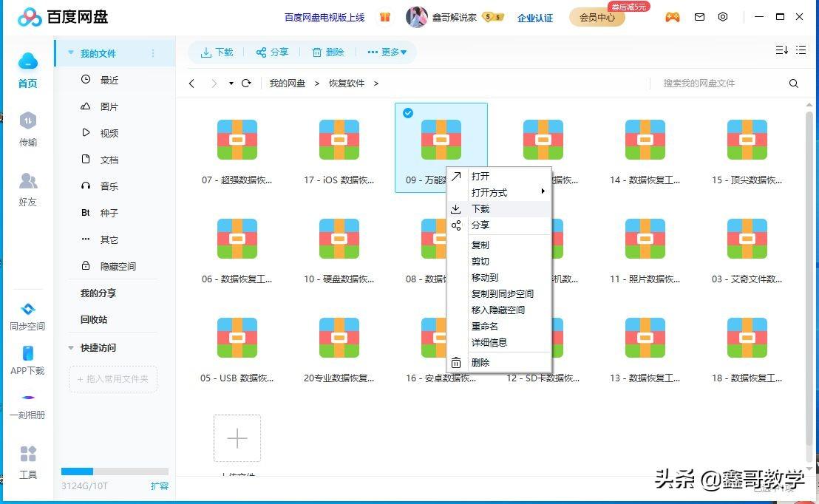819x504 pixels.
Task: Expand 打开方式 submenu in context menu
Action: [499, 192]
